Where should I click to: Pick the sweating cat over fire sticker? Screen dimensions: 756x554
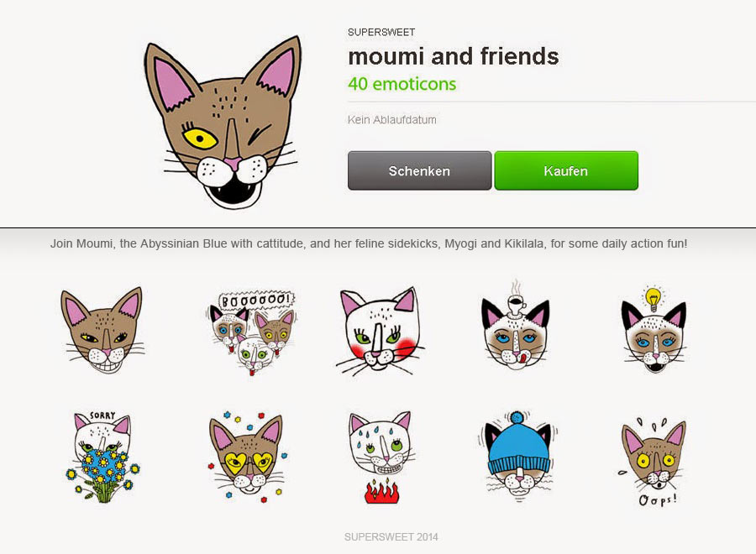pos(381,457)
